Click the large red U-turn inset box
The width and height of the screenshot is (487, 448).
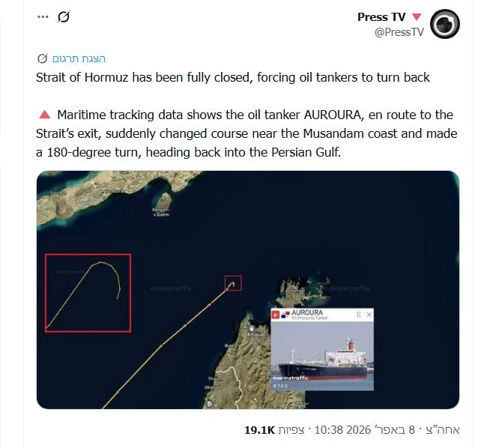tap(88, 293)
